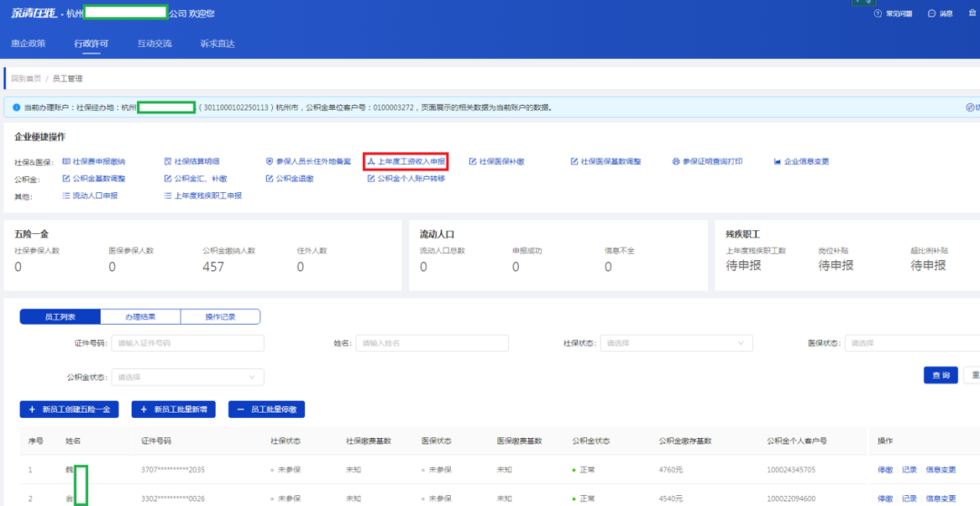Viewport: 980px width, 506px height.
Task: Expand the 社保状态 dropdown
Action: [676, 344]
